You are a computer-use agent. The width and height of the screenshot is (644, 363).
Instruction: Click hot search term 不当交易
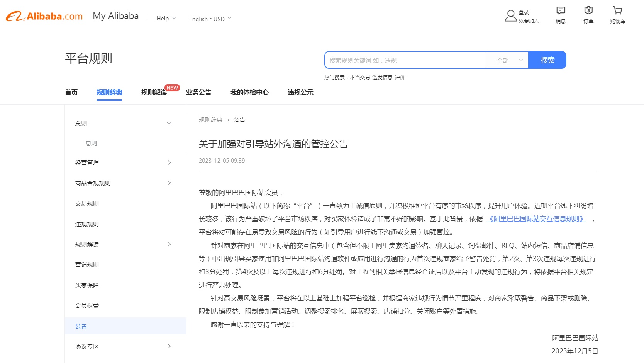pos(360,77)
